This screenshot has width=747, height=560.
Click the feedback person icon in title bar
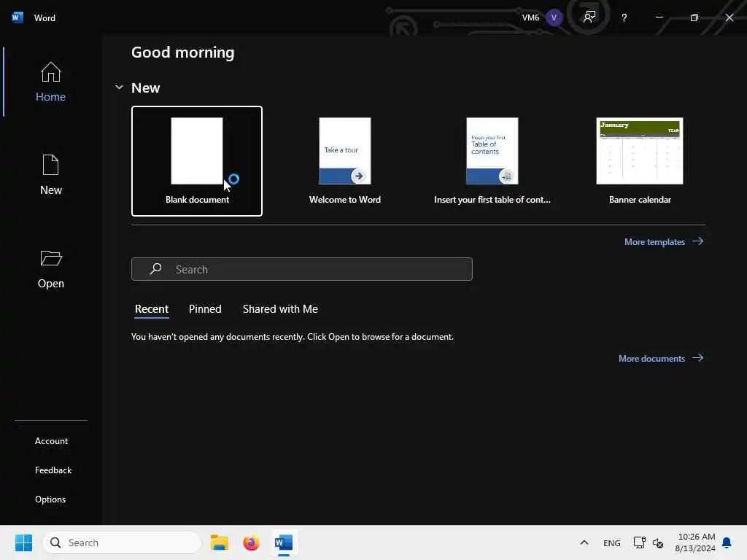(x=589, y=17)
